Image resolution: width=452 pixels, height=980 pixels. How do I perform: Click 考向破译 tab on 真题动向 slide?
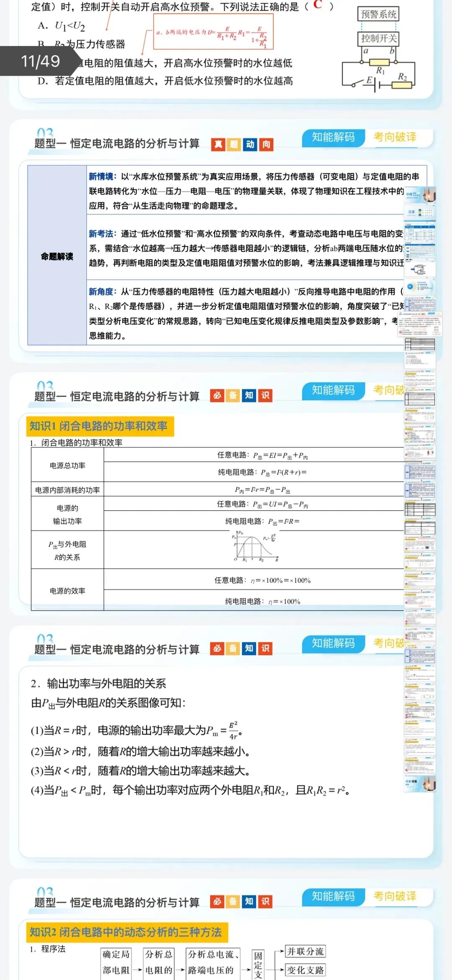coord(395,137)
